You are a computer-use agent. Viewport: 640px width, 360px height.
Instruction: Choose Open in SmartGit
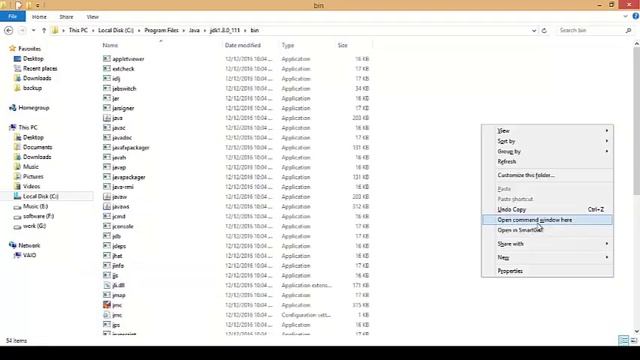(547, 230)
